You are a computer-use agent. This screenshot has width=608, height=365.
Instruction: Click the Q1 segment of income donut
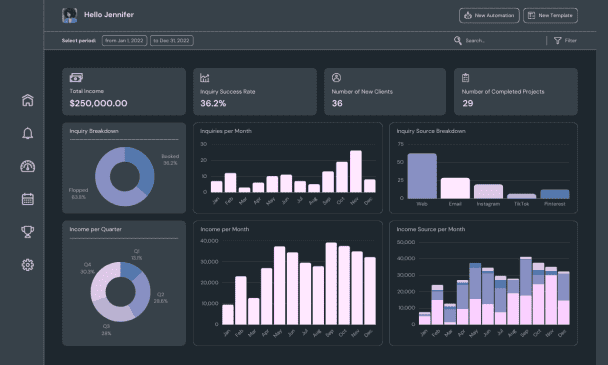pyautogui.click(x=131, y=270)
